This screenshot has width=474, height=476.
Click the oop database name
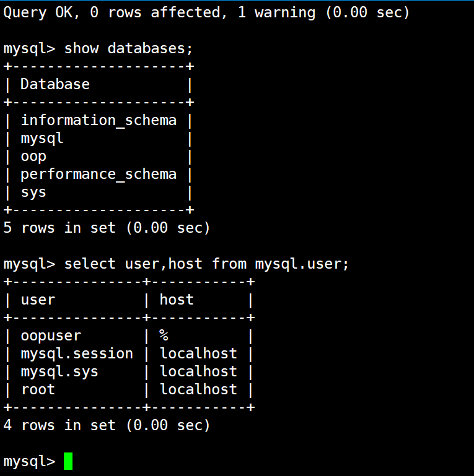point(33,156)
